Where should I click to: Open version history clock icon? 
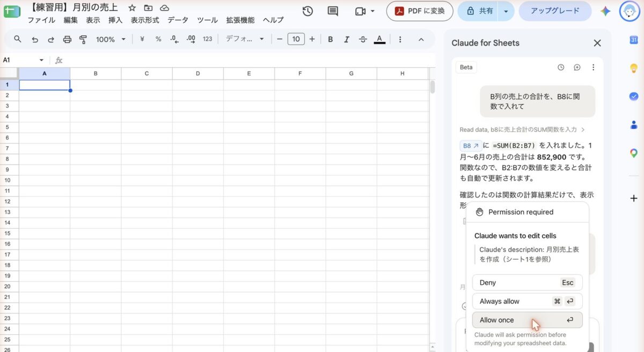coord(308,11)
